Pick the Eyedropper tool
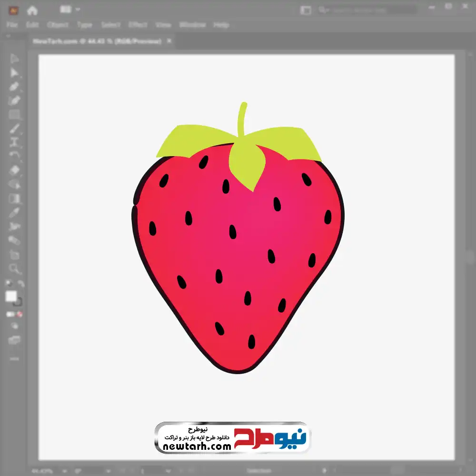Screen dimensions: 476x476 point(14,212)
